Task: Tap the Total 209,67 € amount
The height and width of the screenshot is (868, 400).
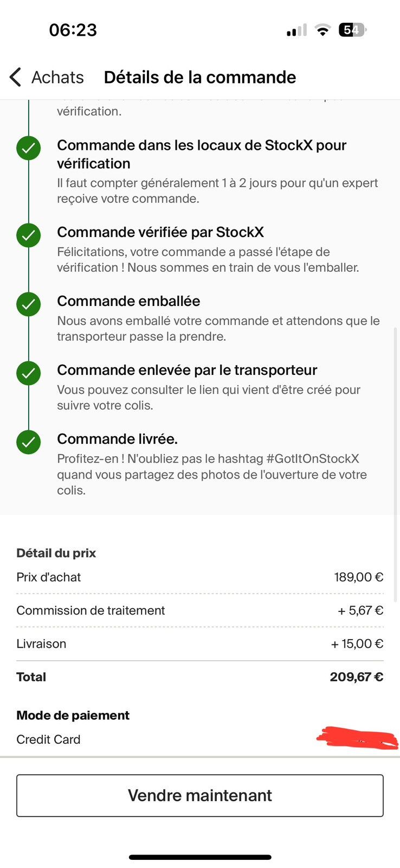Action: (x=356, y=677)
